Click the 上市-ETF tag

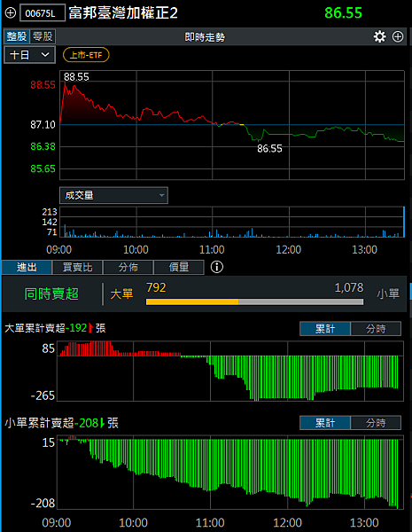pyautogui.click(x=86, y=55)
